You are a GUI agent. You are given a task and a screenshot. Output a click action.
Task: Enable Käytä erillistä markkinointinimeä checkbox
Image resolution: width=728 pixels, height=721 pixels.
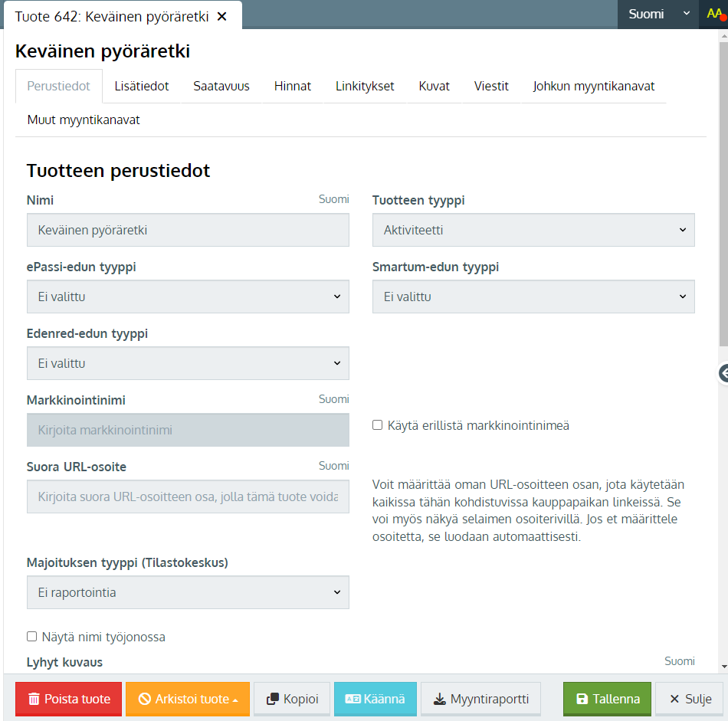pyautogui.click(x=377, y=425)
